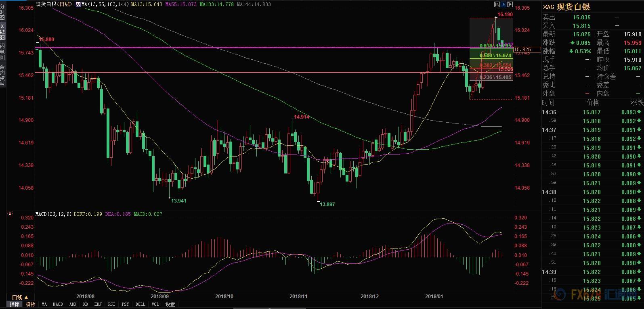This screenshot has width=644, height=309.
Task: Switch to the 模板 tab
Action: (30, 304)
